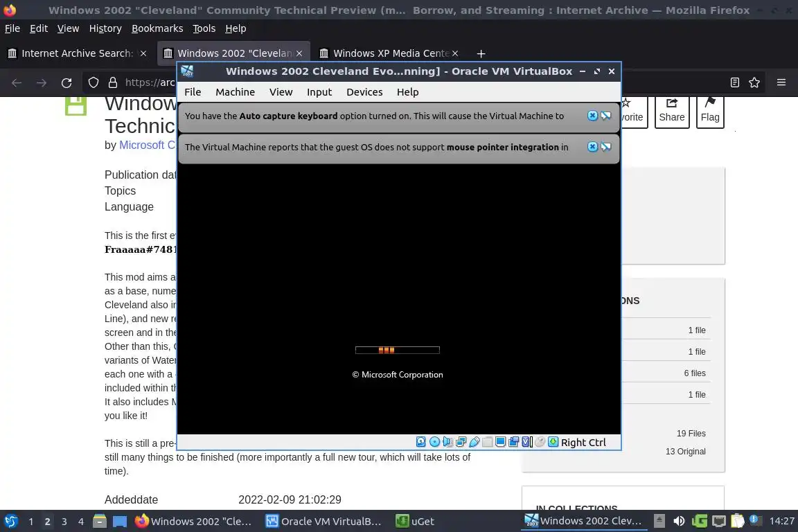Open the VirtualBox File menu

193,92
